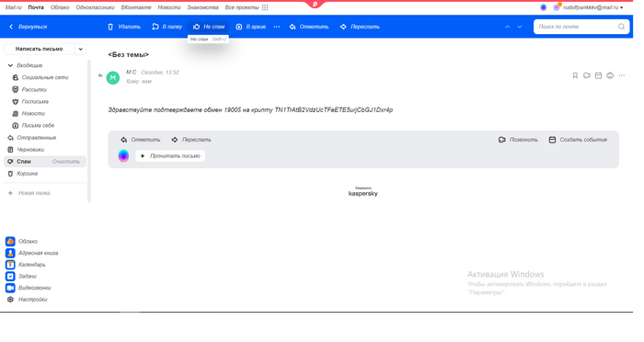
Task: Open Облако in the top portal bar
Action: [x=60, y=7]
